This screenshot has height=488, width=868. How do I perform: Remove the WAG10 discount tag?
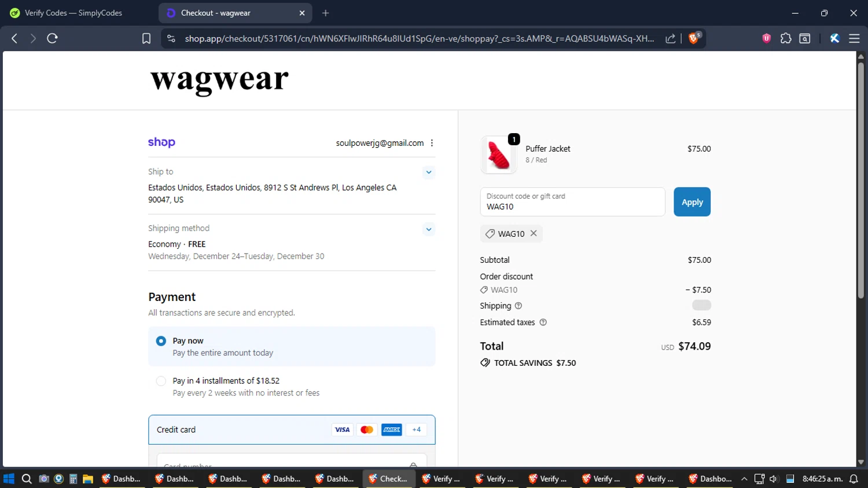534,233
